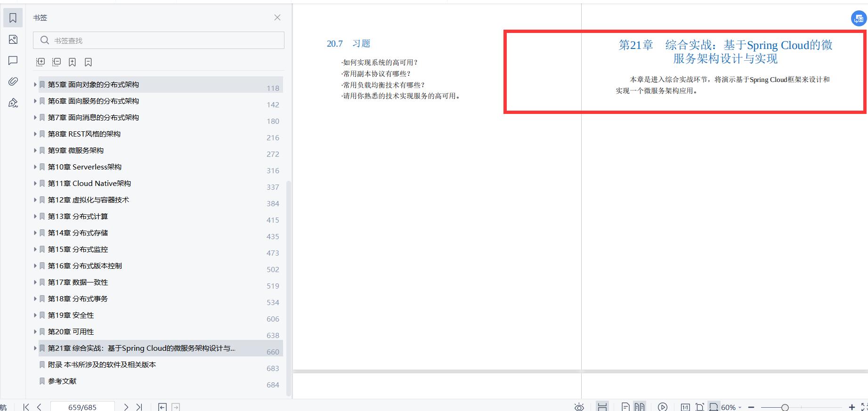The image size is (868, 411).
Task: Fit page width icon
Action: pyautogui.click(x=714, y=407)
